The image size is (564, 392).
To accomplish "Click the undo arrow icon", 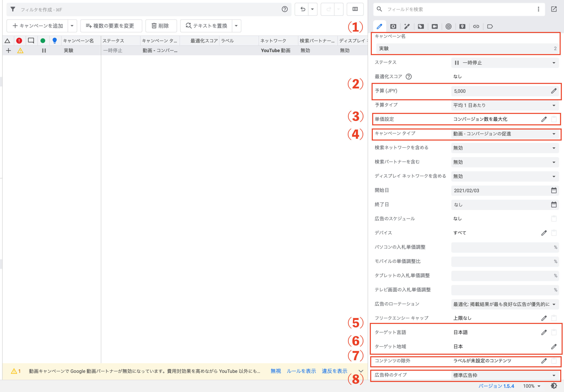I will tap(303, 9).
